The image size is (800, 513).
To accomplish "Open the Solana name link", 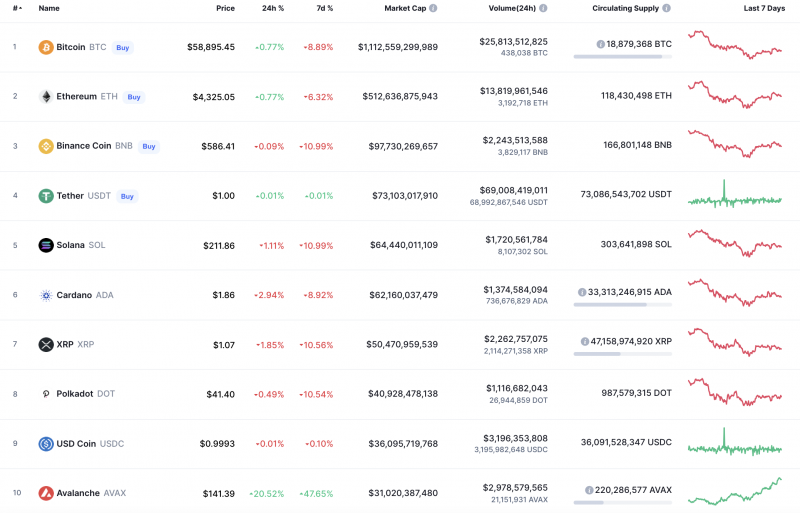I will click(x=70, y=245).
